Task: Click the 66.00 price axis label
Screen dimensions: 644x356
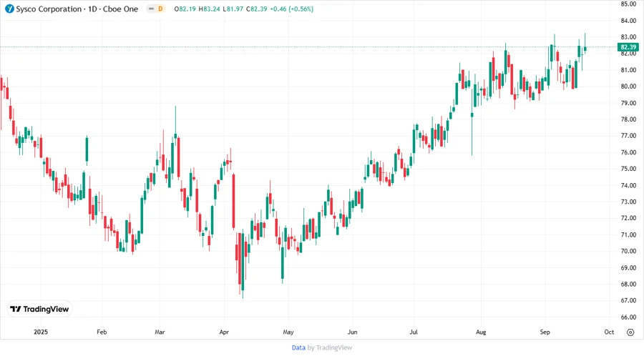Action: (628, 317)
